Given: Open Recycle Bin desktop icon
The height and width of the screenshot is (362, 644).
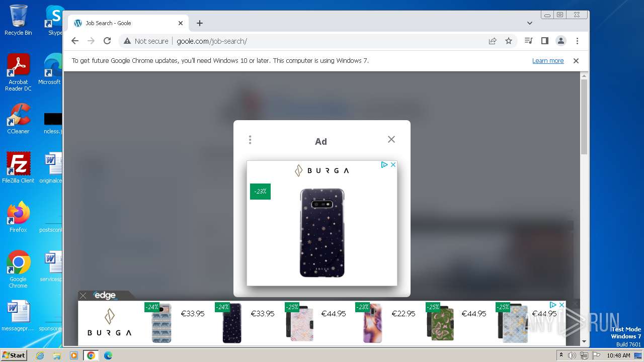Looking at the screenshot, I should tap(18, 20).
